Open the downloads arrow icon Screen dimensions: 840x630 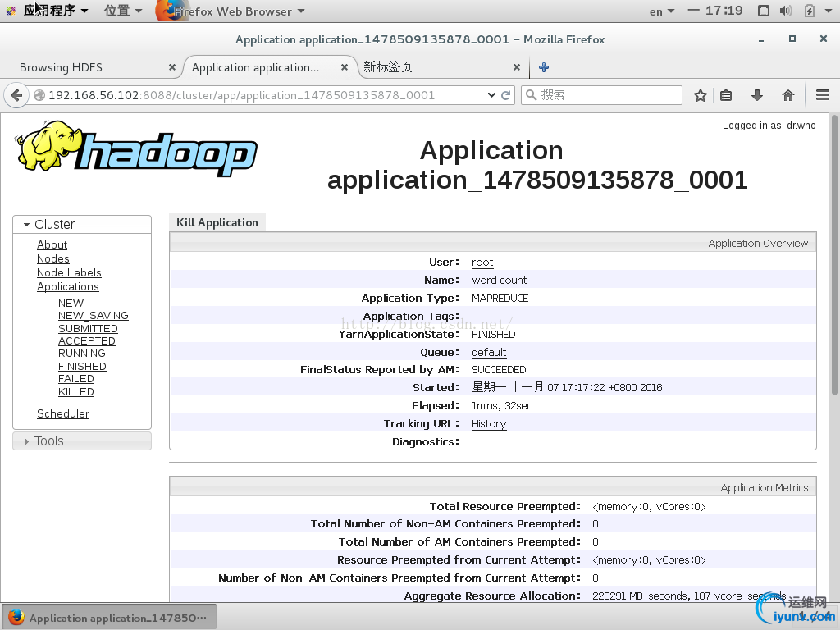[x=757, y=95]
